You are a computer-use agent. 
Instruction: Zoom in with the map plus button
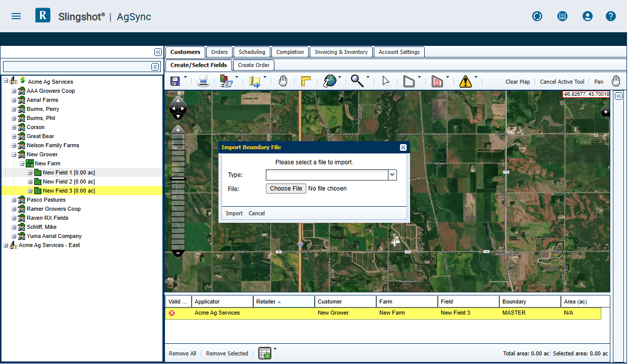(178, 130)
